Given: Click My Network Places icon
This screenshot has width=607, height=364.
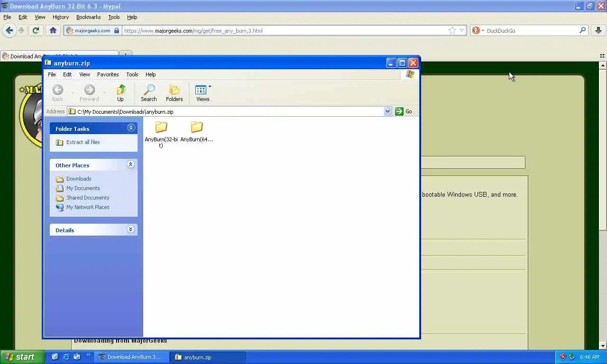Looking at the screenshot, I should click(x=60, y=207).
